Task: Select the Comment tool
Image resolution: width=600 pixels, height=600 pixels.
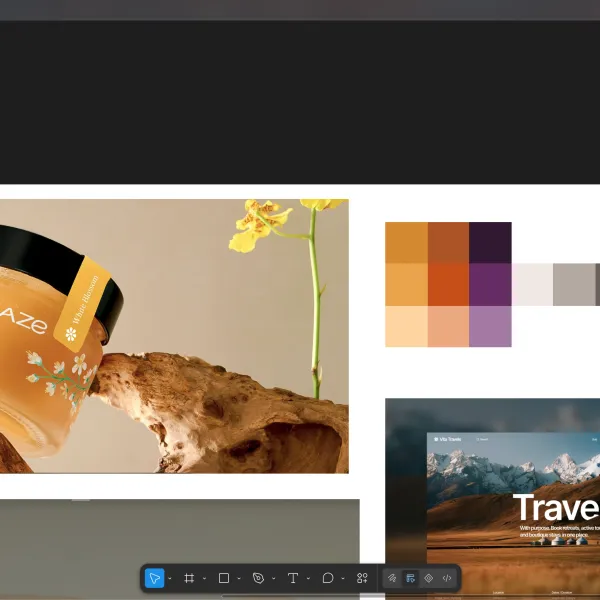Action: [328, 578]
